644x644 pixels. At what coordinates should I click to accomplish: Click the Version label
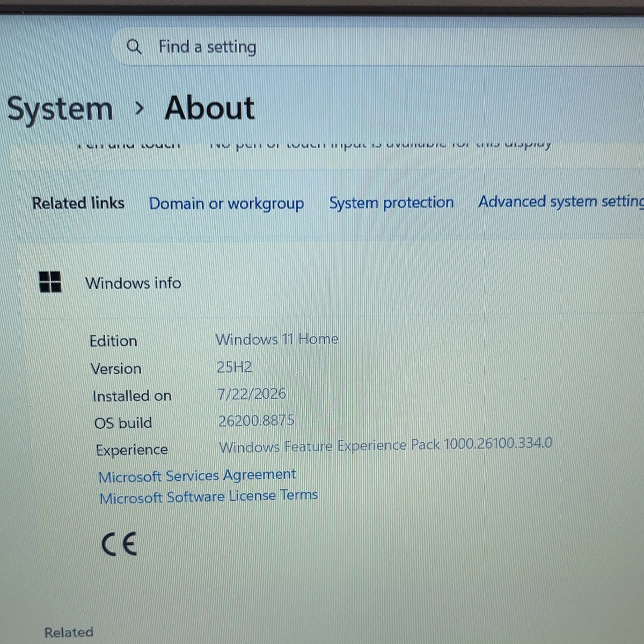(116, 369)
